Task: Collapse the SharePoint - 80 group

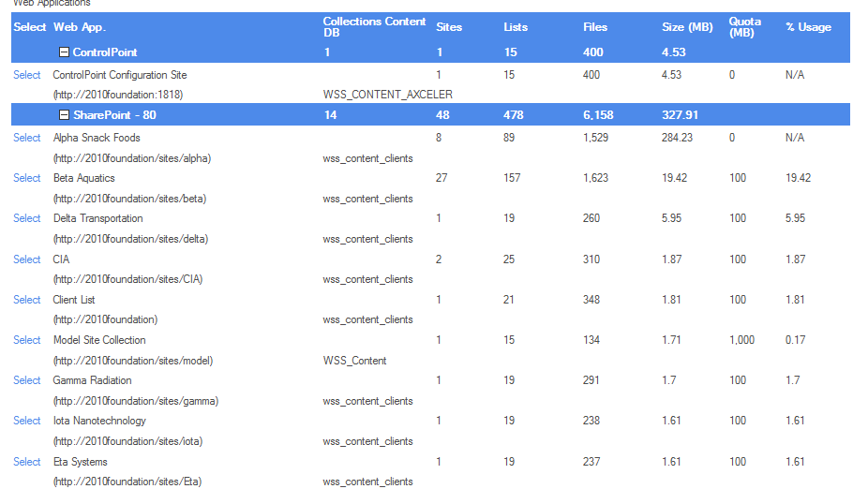Action: click(64, 115)
